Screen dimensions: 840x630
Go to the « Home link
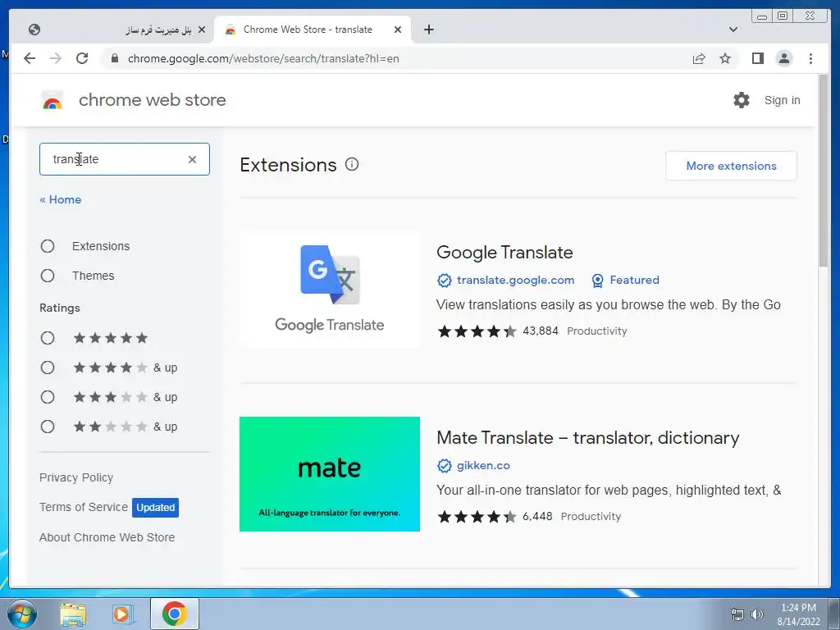[x=61, y=200]
